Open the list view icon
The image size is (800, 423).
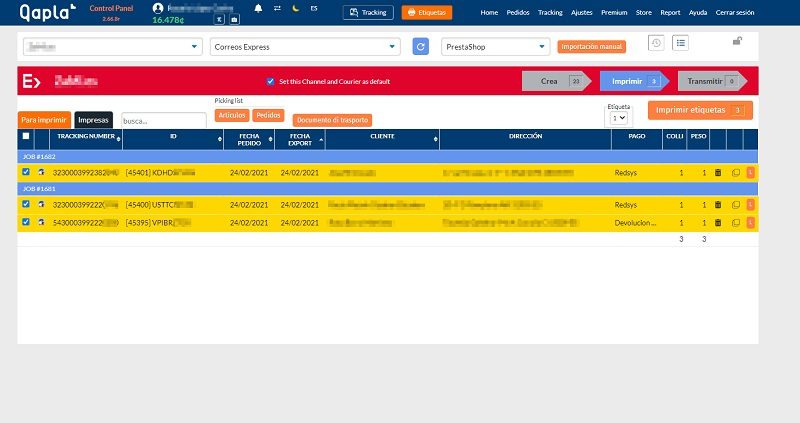tap(681, 43)
